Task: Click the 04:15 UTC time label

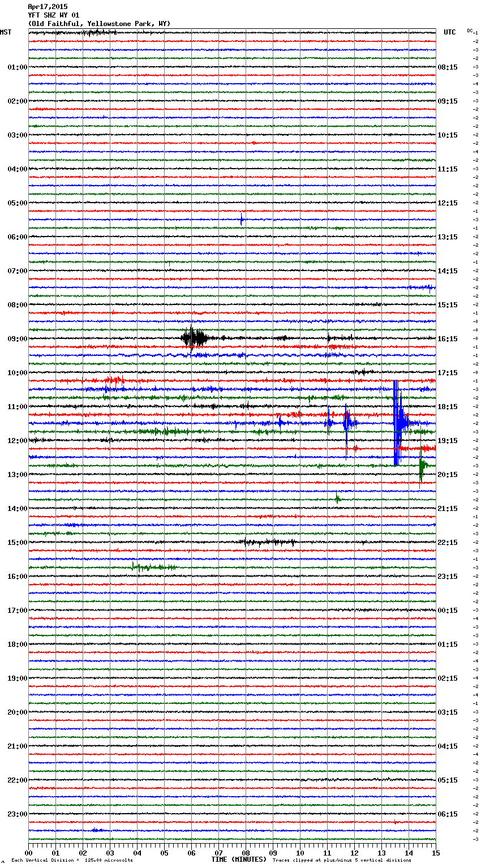Action: 448,746
